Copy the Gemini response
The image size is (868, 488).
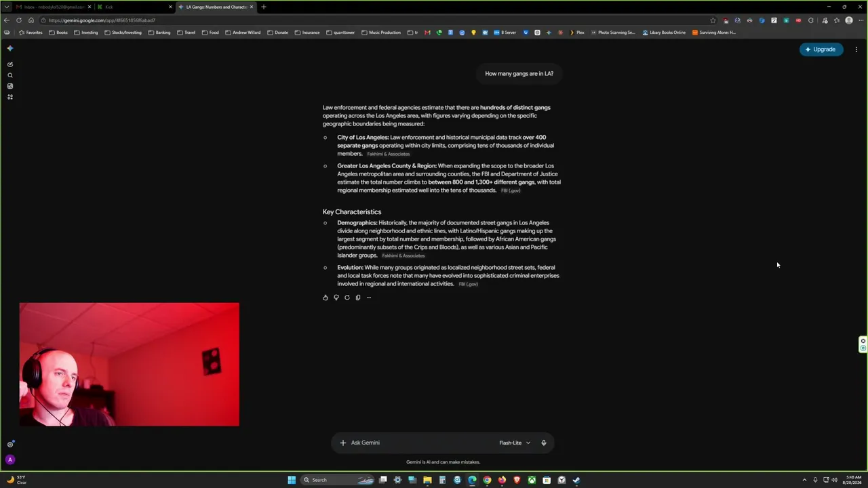coord(358,298)
